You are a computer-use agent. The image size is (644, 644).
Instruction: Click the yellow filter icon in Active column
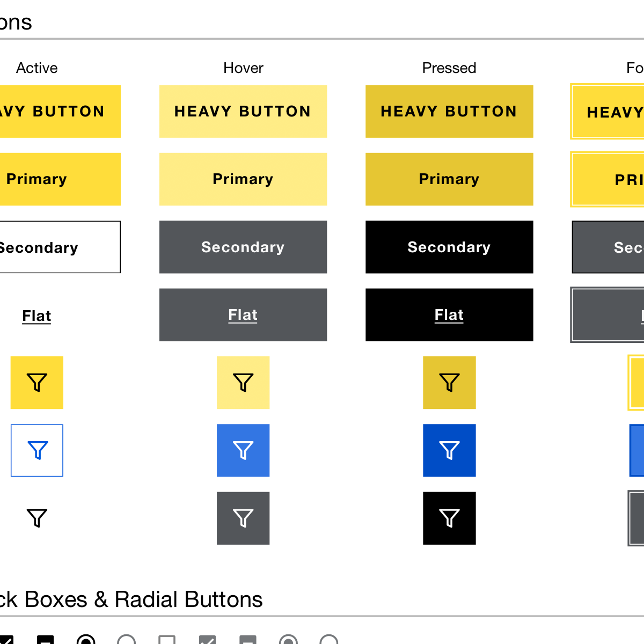[37, 383]
